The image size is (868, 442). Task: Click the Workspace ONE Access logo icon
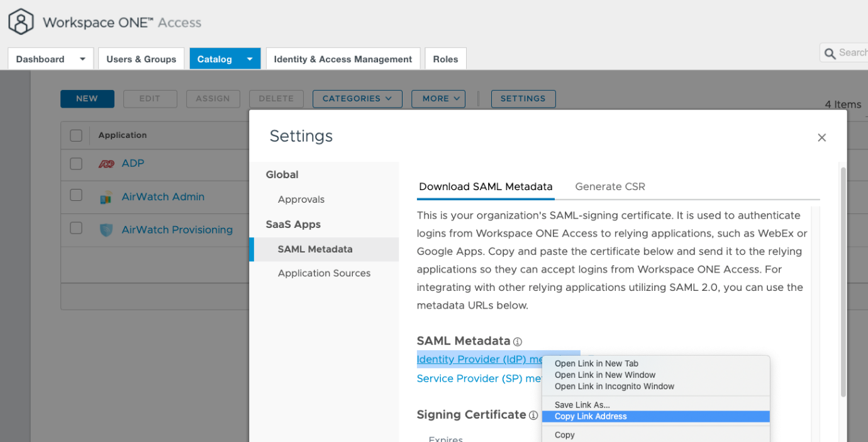click(x=21, y=22)
